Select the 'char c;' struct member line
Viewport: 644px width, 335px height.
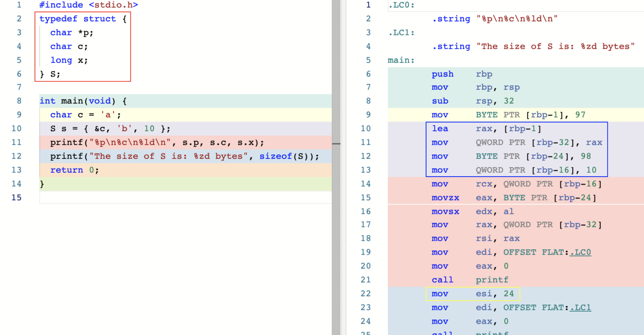(69, 46)
